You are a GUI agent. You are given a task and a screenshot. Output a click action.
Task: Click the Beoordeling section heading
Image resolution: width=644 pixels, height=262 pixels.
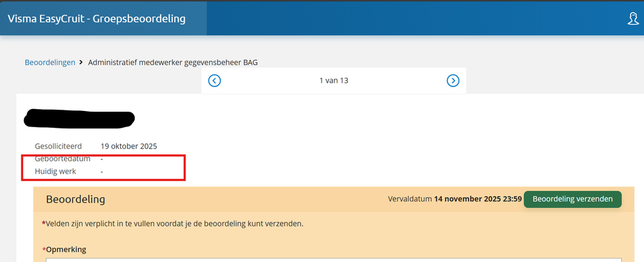75,199
